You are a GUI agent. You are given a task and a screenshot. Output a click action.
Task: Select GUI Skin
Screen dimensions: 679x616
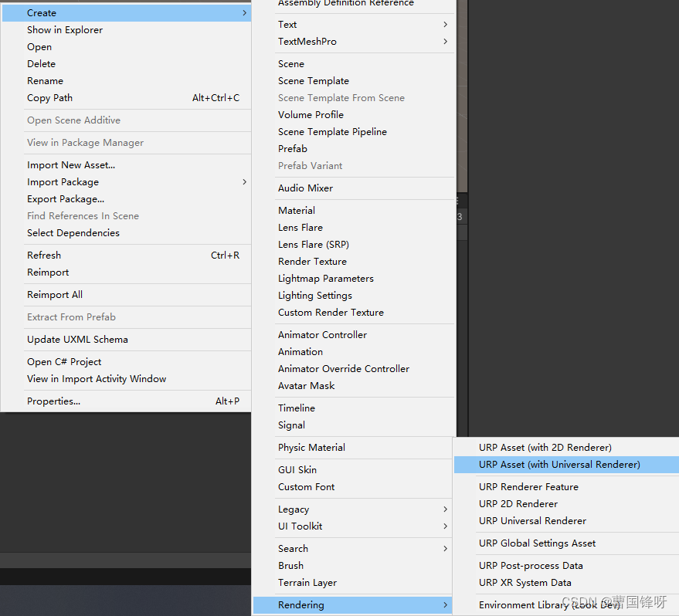pyautogui.click(x=354, y=470)
